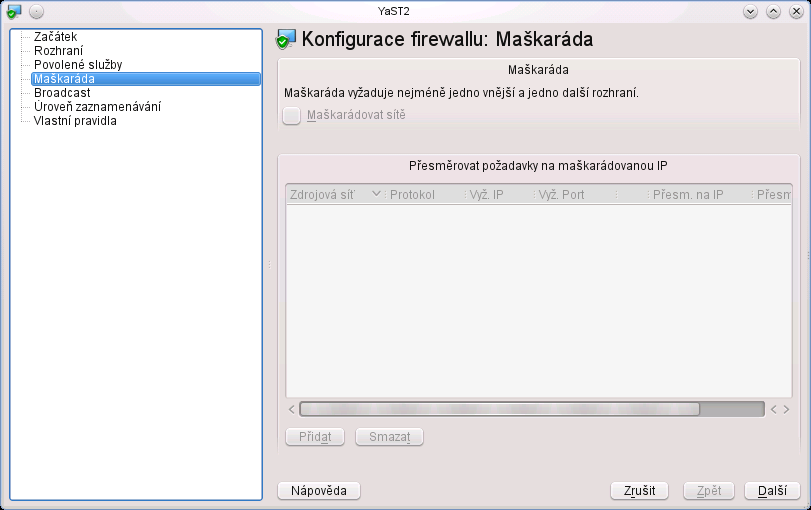Screen dimensions: 811x510
Task: Sort by the Zdrojová síť column
Action: coord(335,195)
